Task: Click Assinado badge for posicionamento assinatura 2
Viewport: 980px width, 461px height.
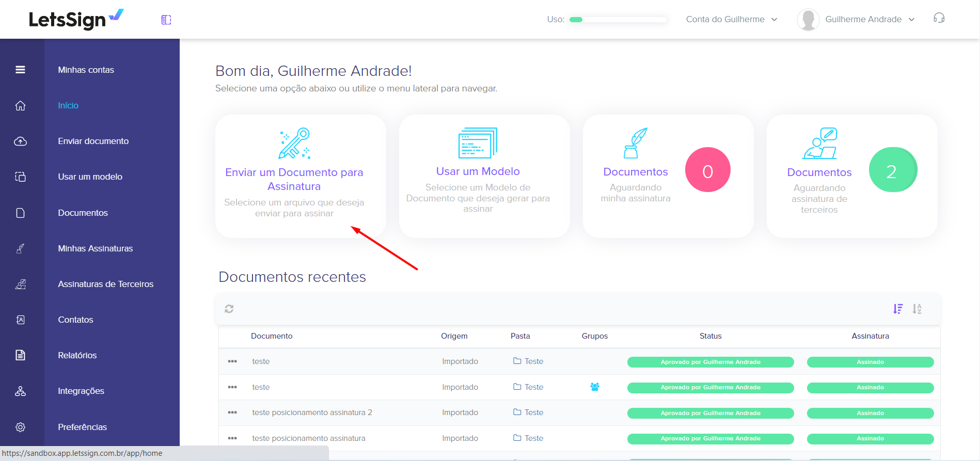Action: (x=871, y=413)
